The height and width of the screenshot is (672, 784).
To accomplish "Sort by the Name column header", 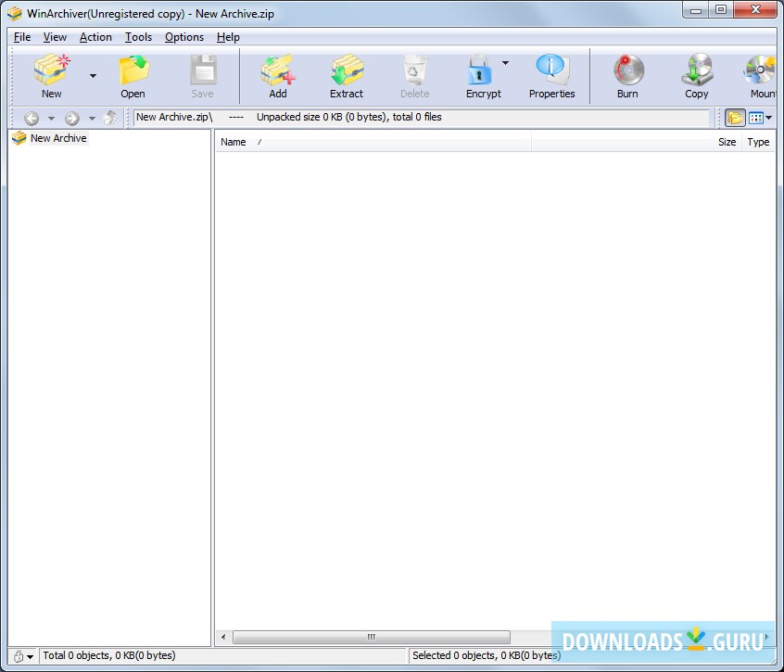I will click(373, 142).
